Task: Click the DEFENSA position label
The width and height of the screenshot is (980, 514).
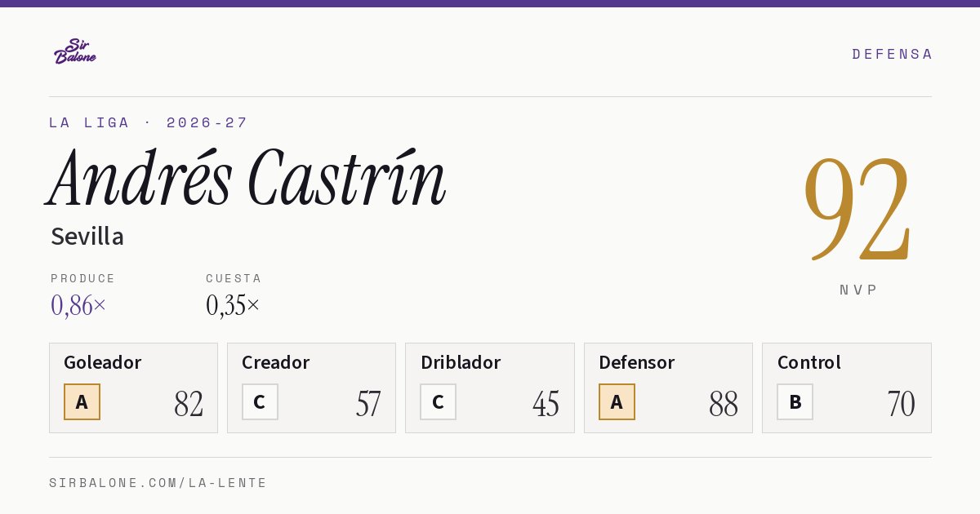Action: (x=892, y=54)
